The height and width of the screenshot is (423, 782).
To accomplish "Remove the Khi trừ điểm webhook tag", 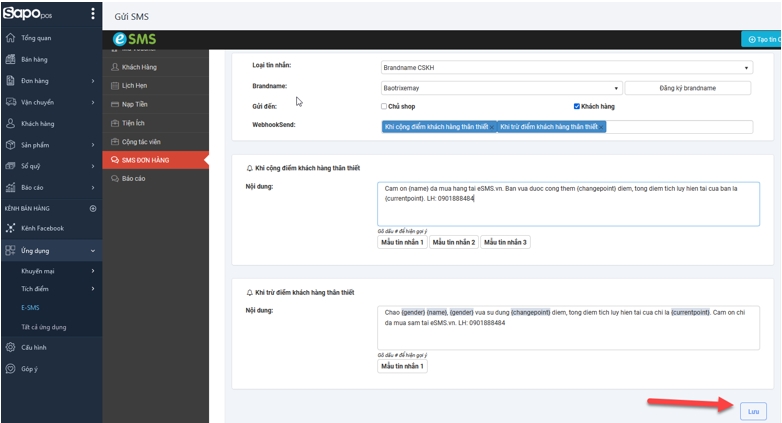I will [x=601, y=127].
